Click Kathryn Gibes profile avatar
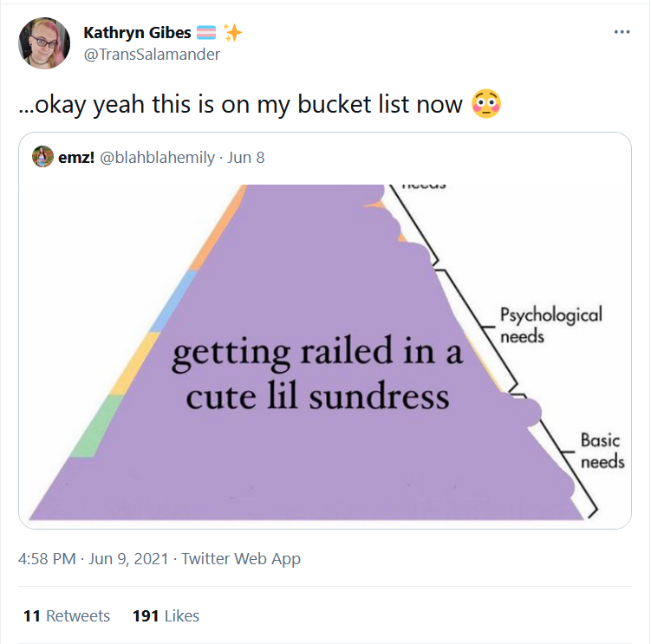 [x=44, y=42]
